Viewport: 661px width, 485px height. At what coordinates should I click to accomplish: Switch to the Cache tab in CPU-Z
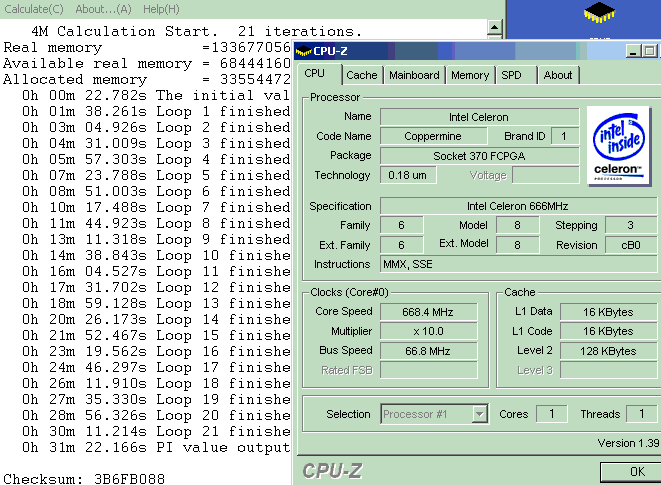click(x=362, y=75)
